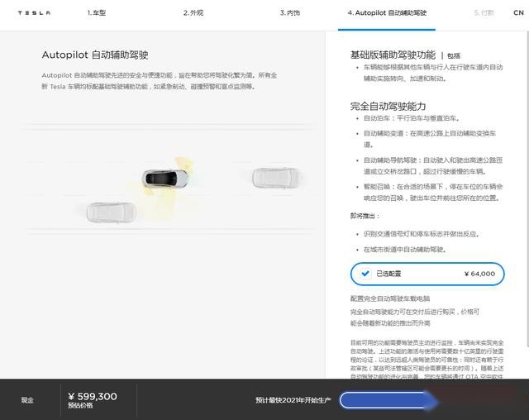Open the 现金 payment option in footer
The image size is (529, 420).
click(27, 400)
